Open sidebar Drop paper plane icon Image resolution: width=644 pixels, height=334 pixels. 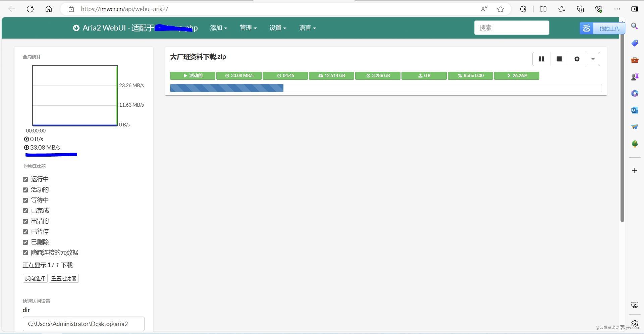(635, 127)
